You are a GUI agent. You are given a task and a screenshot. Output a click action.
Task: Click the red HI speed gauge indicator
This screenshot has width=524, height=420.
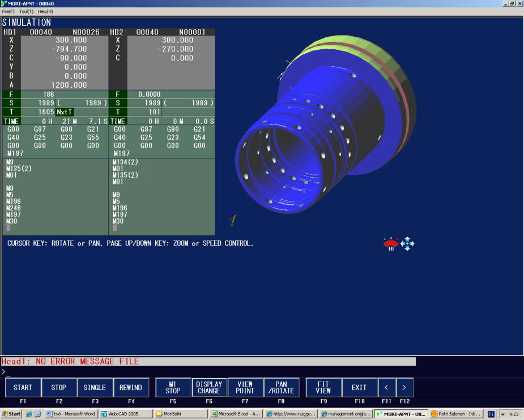(x=391, y=244)
